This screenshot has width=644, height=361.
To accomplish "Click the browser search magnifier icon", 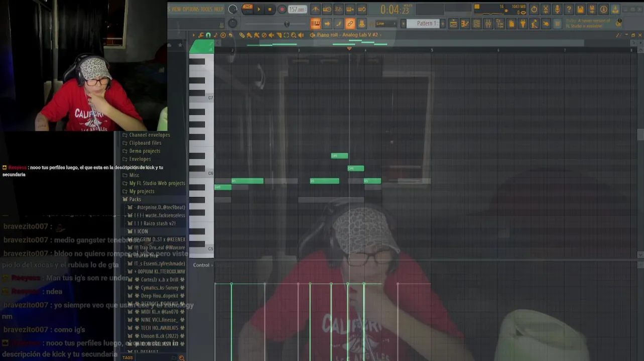I will click(x=182, y=357).
